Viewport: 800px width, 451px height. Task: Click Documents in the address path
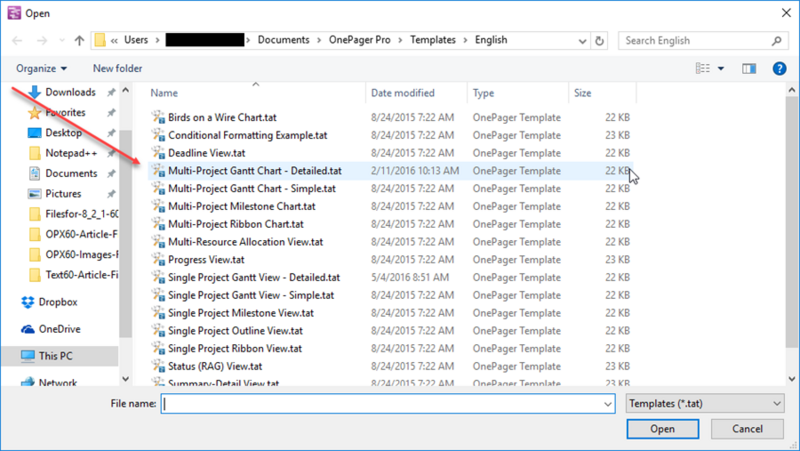pyautogui.click(x=283, y=40)
